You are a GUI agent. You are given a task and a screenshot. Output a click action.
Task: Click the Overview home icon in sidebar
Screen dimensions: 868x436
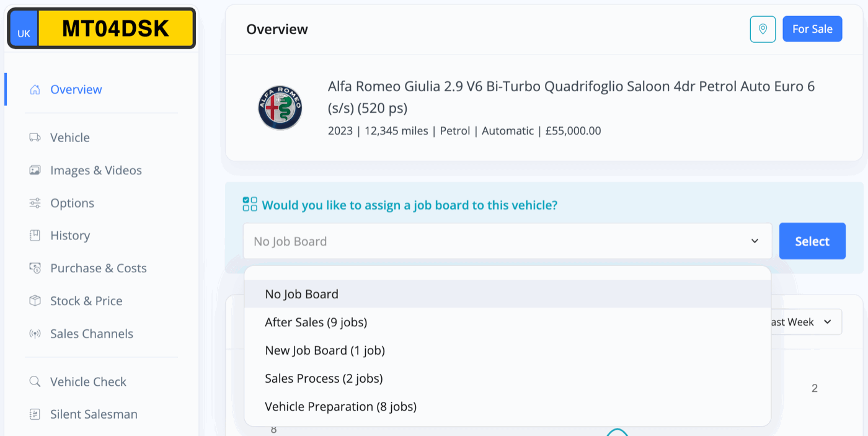click(x=35, y=89)
